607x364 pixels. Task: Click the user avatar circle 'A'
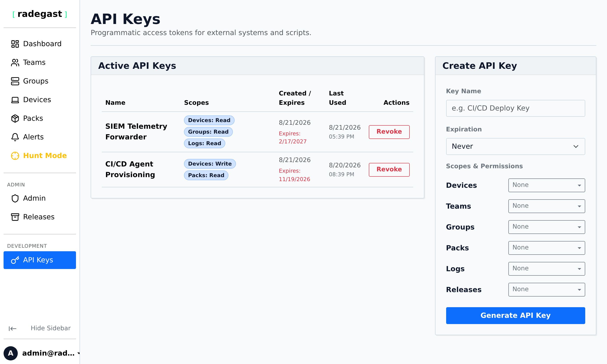pos(11,353)
